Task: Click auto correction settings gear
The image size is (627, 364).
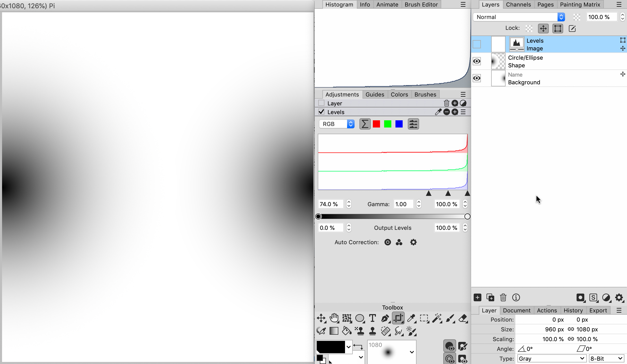Action: click(x=413, y=242)
